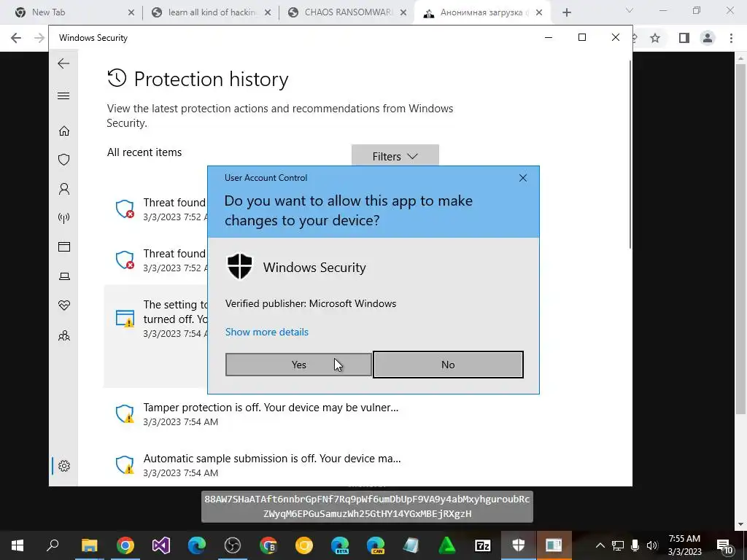Close the User Account Control dialog

[x=522, y=178]
